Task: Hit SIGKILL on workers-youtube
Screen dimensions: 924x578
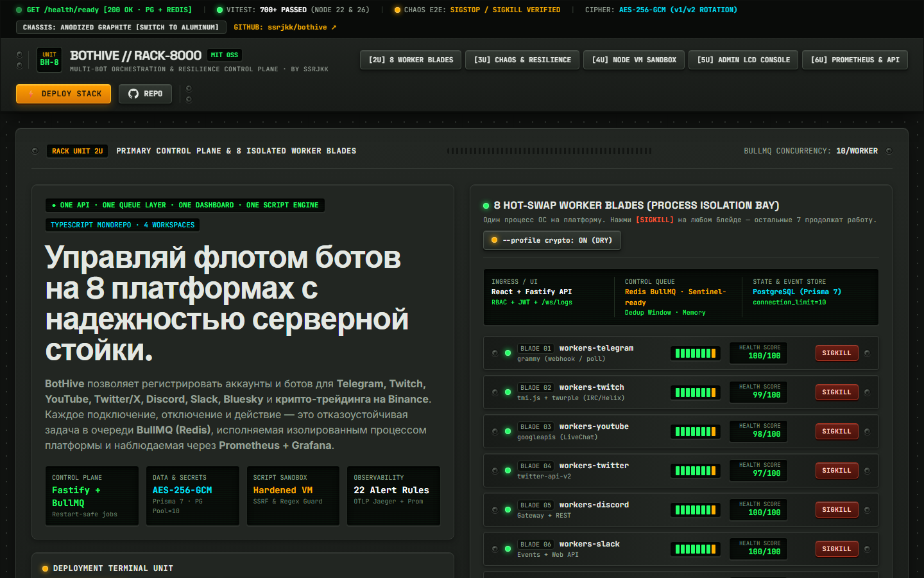Action: point(837,432)
